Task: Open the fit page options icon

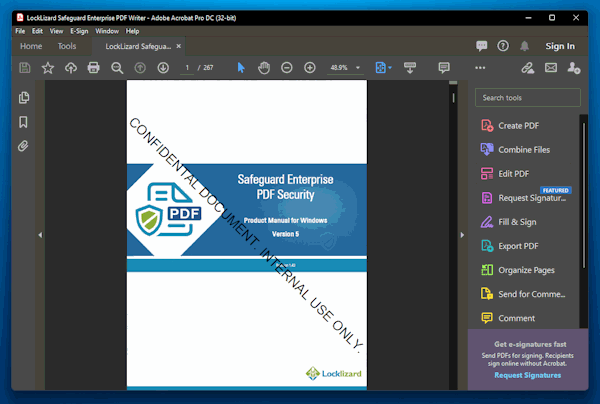Action: [x=383, y=68]
